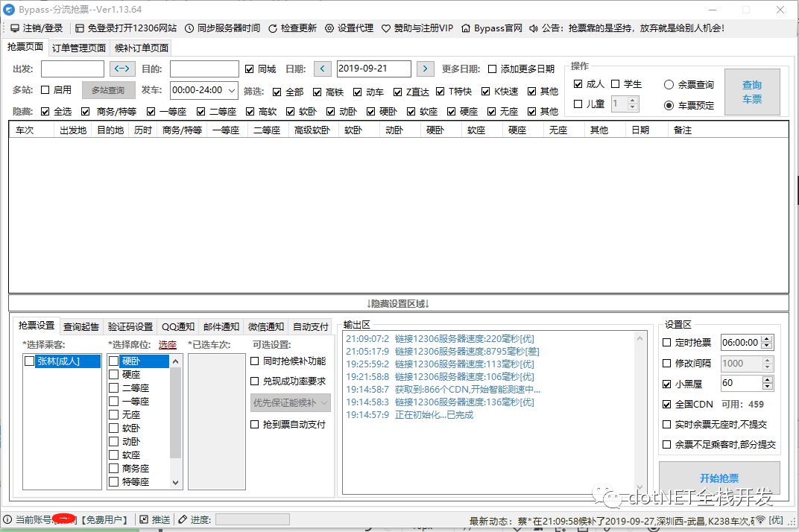
Task: Click 二等座 column header
Action: point(267,130)
